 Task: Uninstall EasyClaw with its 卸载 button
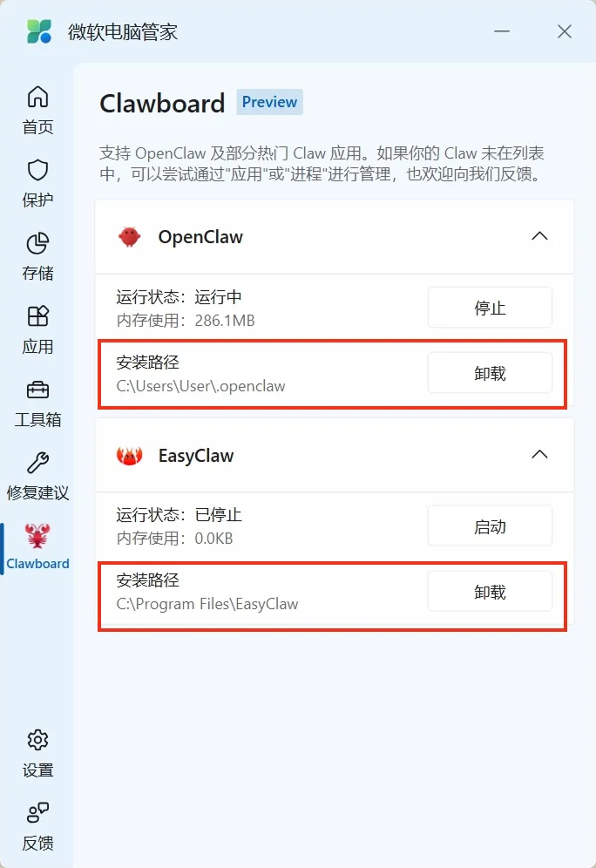pos(490,592)
